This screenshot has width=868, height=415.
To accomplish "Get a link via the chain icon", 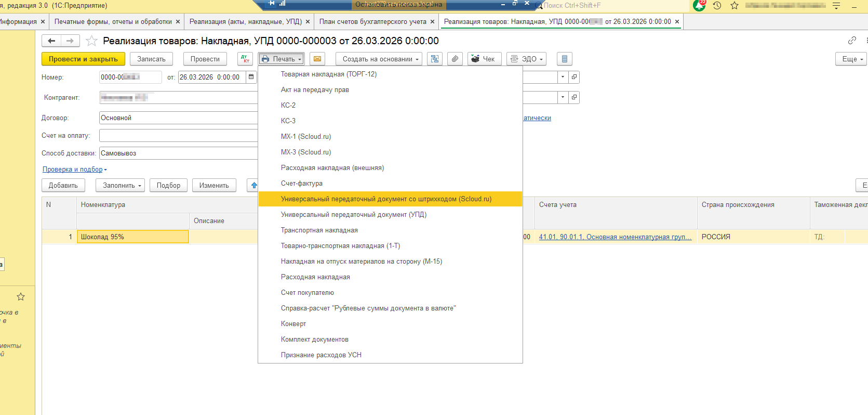I will pyautogui.click(x=852, y=41).
